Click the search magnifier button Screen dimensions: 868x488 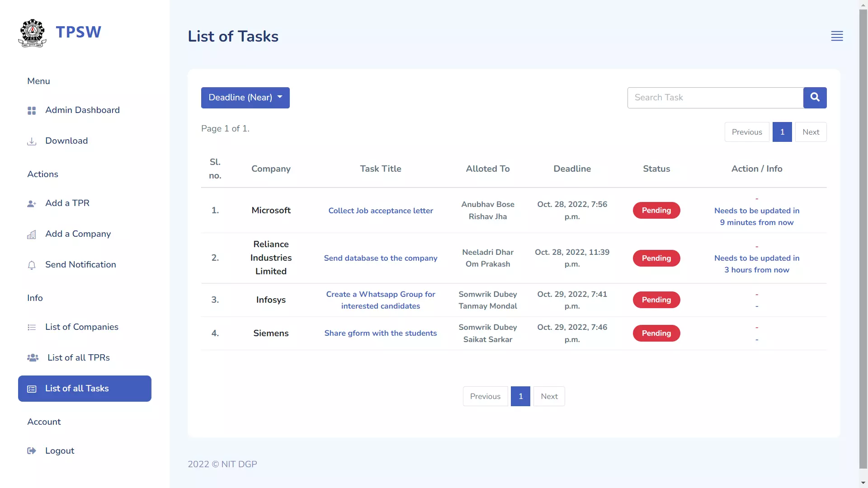[x=815, y=97]
